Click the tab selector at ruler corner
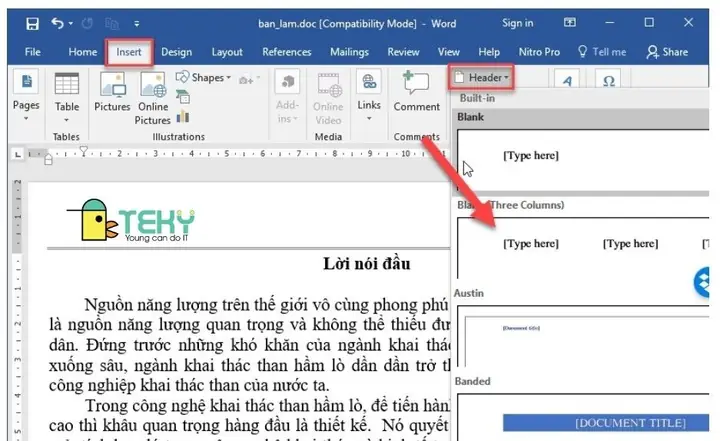The height and width of the screenshot is (441, 720). [x=17, y=154]
